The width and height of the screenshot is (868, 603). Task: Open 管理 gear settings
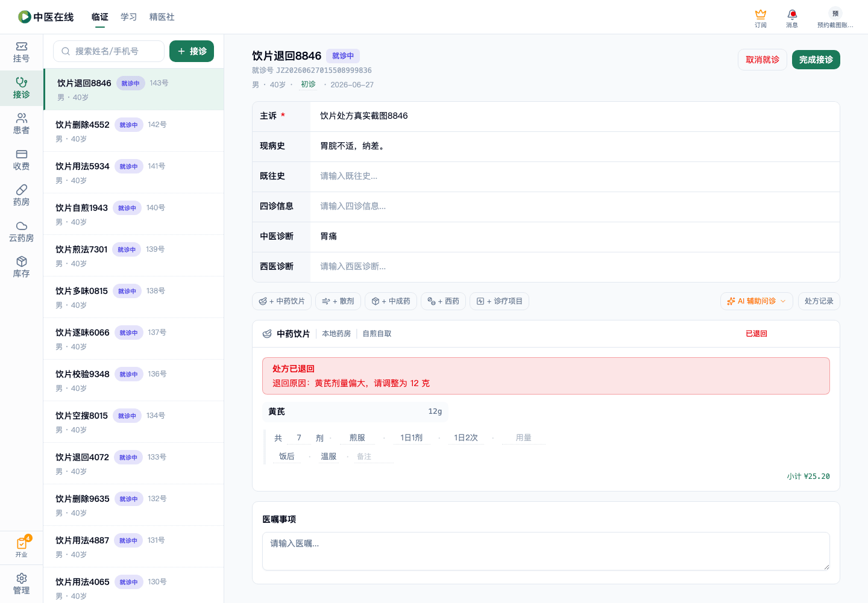tap(22, 584)
